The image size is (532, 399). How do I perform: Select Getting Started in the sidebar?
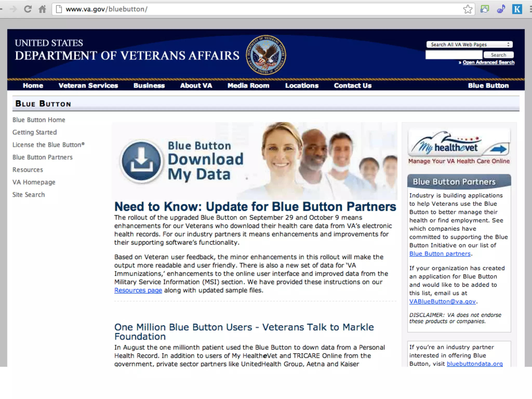click(35, 132)
